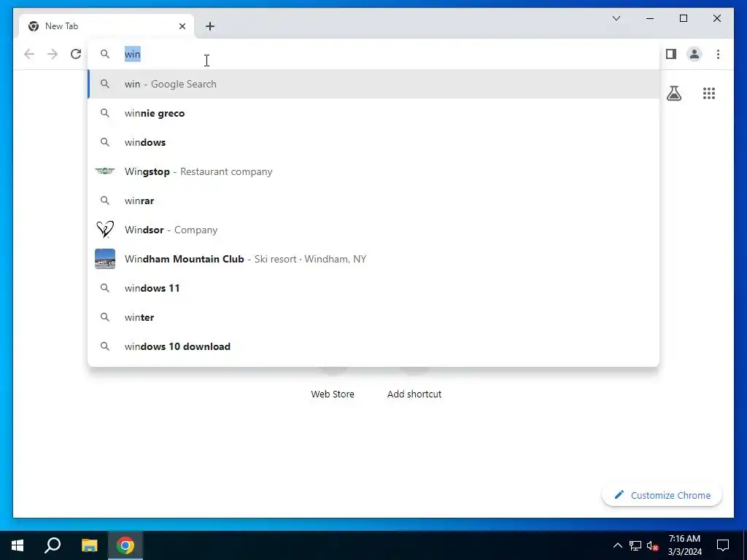Viewport: 747px width, 560px height.
Task: Open File Explorer from the taskbar
Action: (x=89, y=545)
